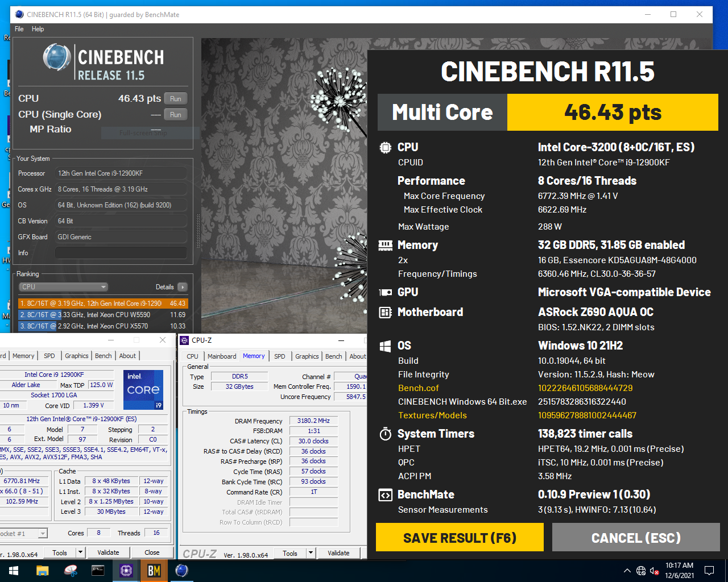Switch to CPU-Z via taskbar icon
The width and height of the screenshot is (728, 582).
click(126, 571)
